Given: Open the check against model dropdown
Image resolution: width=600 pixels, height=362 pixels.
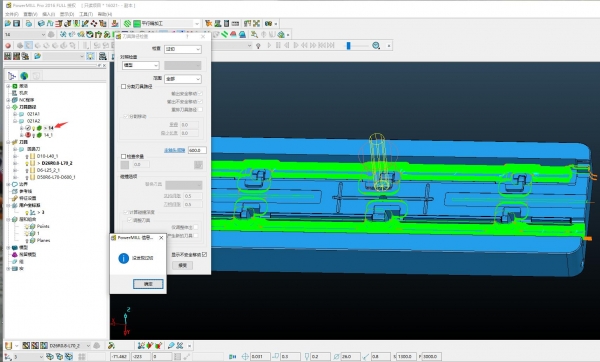Looking at the screenshot, I should pyautogui.click(x=140, y=65).
